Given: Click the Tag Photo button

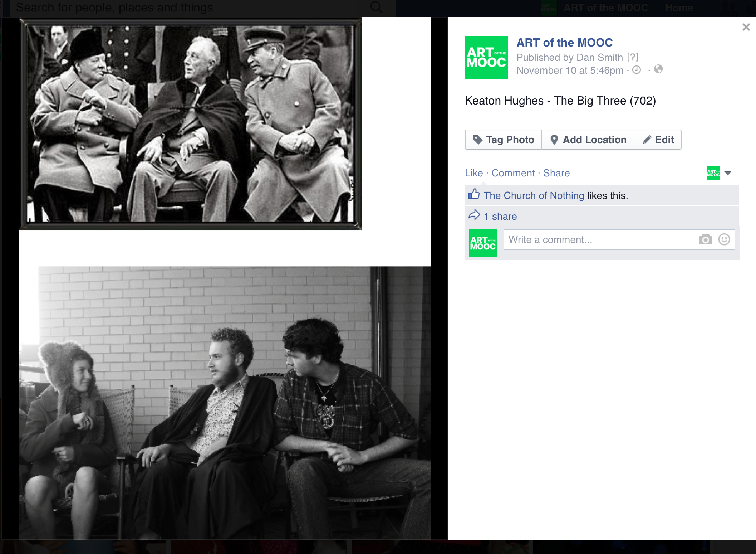Looking at the screenshot, I should coord(504,140).
